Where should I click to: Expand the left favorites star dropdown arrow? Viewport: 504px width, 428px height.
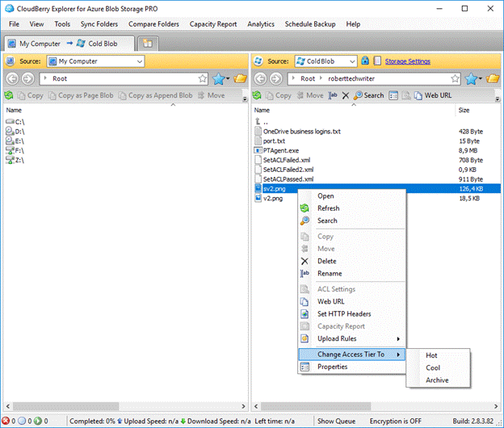click(228, 78)
